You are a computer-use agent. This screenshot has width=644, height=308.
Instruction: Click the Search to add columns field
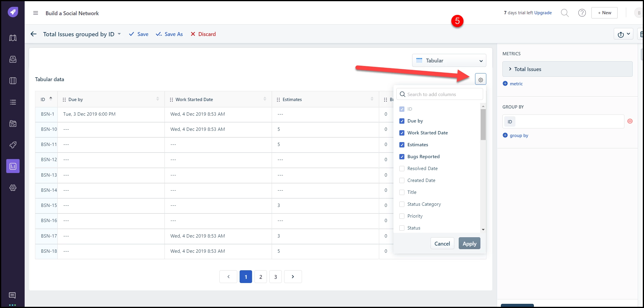click(439, 94)
